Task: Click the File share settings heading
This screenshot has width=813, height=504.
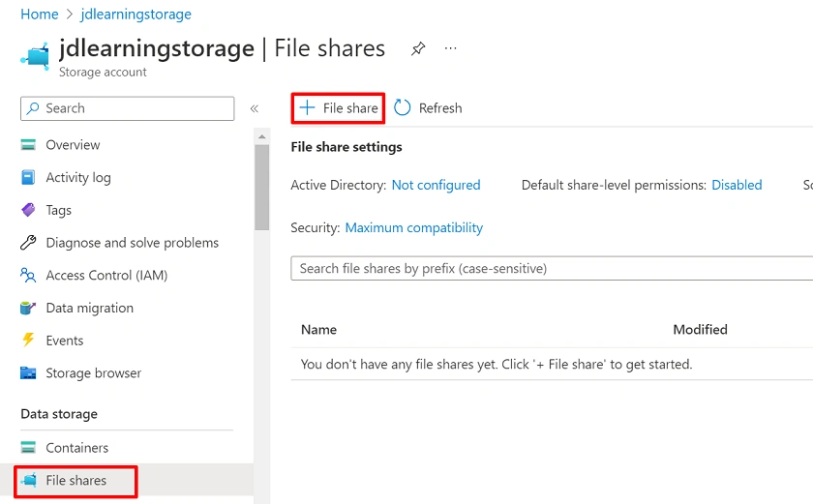Action: 346,147
